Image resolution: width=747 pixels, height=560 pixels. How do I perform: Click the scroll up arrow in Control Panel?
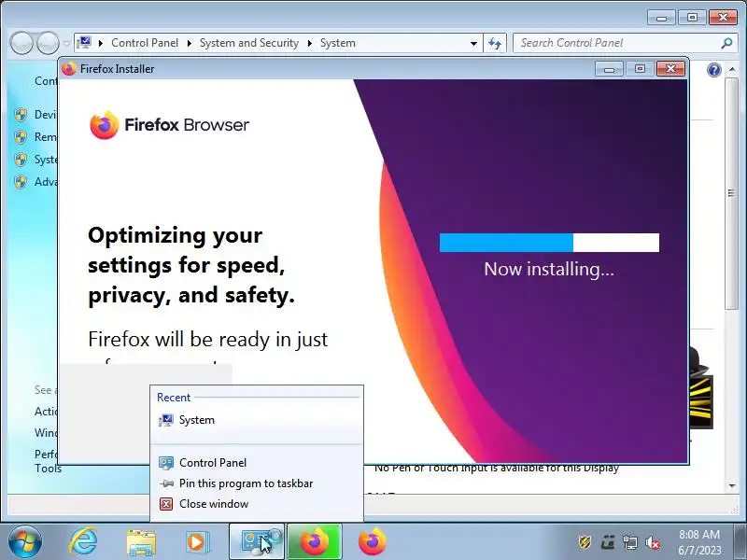pyautogui.click(x=732, y=69)
